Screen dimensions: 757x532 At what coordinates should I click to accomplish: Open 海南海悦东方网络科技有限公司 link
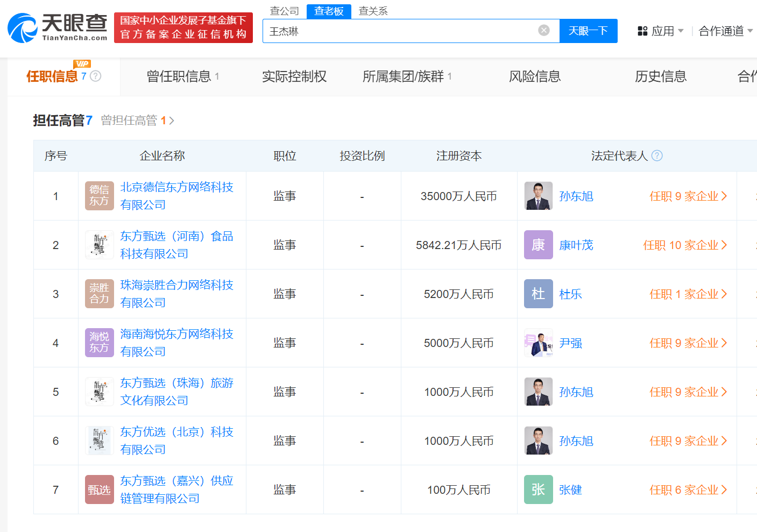[176, 343]
